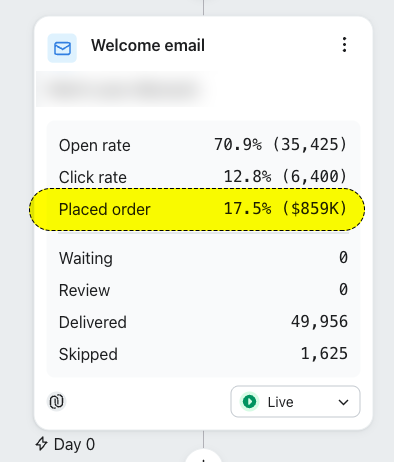The image size is (394, 462).
Task: Click the Click rate label
Action: pyautogui.click(x=93, y=177)
